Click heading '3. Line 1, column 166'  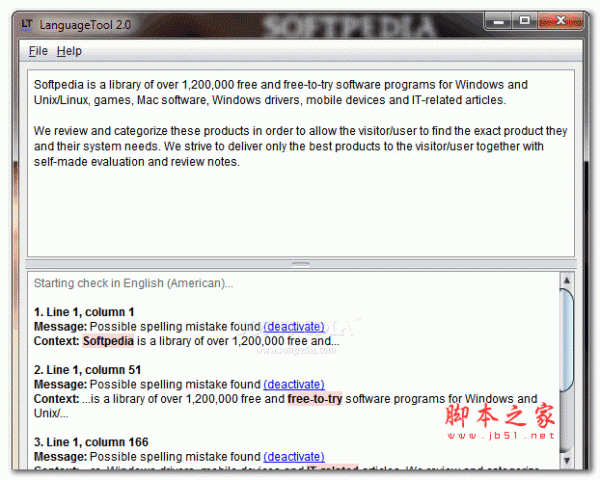coord(91,442)
